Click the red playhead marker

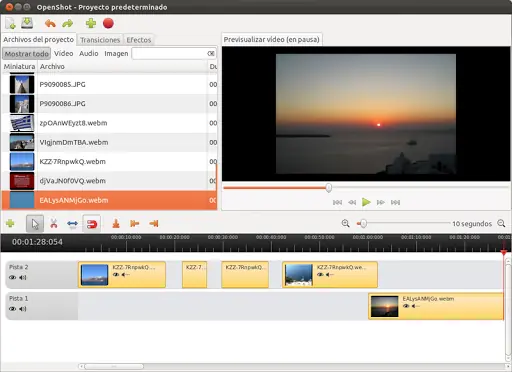pos(504,252)
